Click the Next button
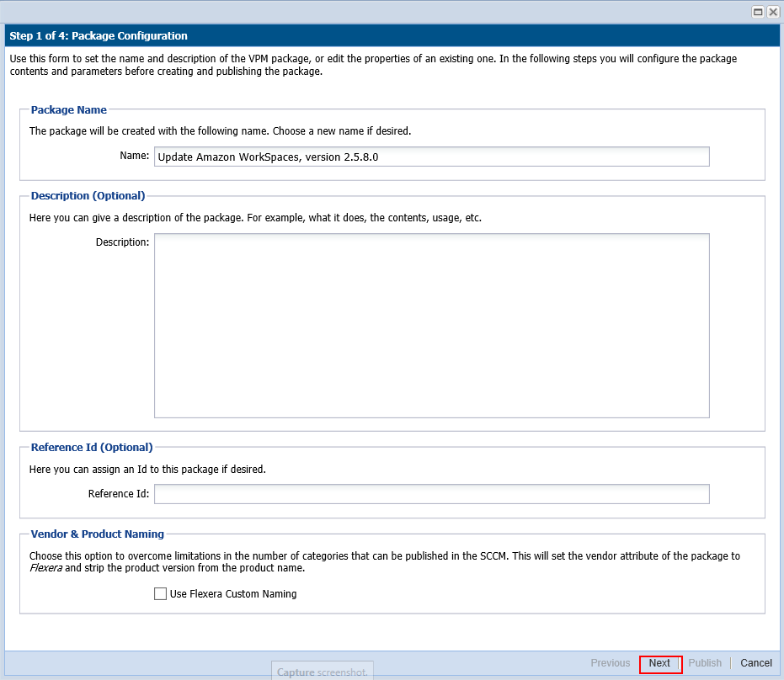The width and height of the screenshot is (784, 680). pyautogui.click(x=660, y=663)
